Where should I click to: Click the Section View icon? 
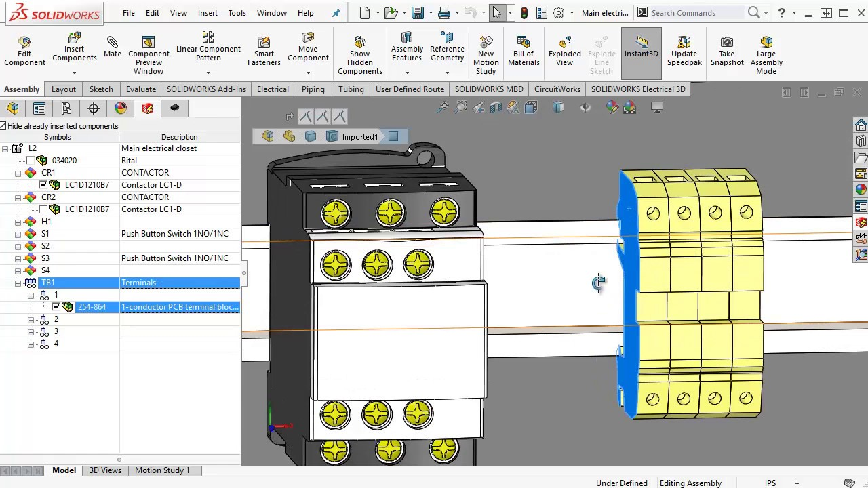click(496, 107)
